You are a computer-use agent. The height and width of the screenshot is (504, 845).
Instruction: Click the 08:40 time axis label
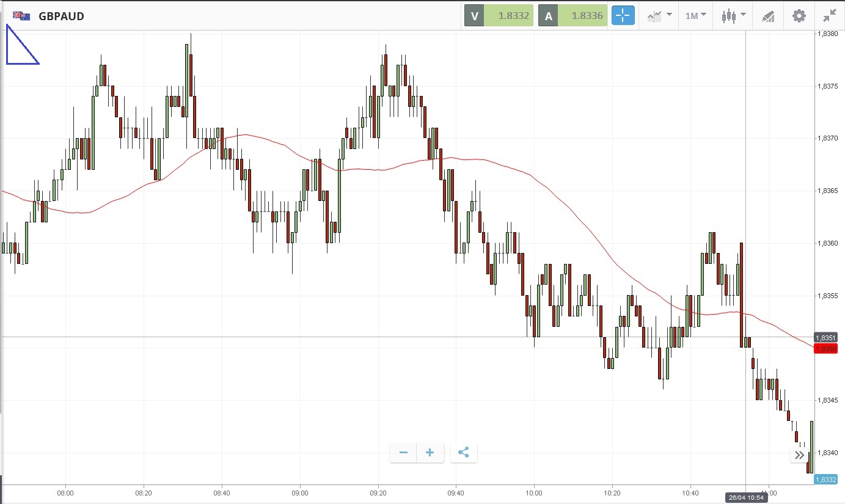222,492
